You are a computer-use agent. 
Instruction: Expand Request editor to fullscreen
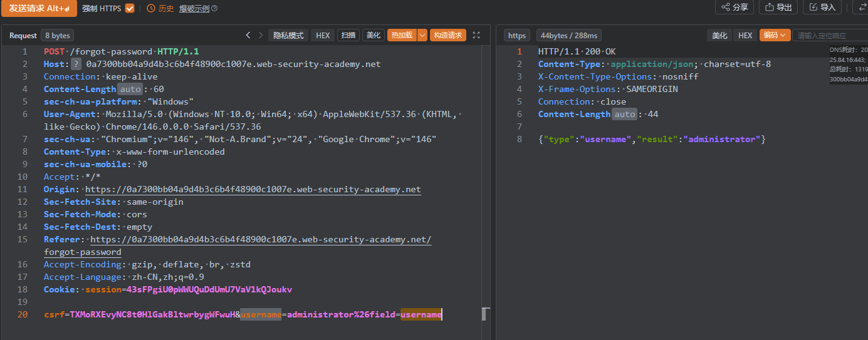[476, 36]
